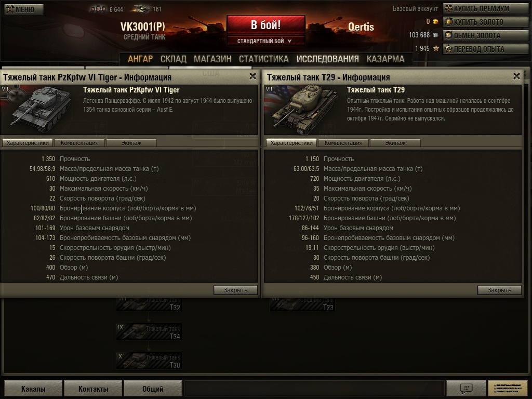Open the Меню button
This screenshot has height=399, width=532.
point(24,9)
